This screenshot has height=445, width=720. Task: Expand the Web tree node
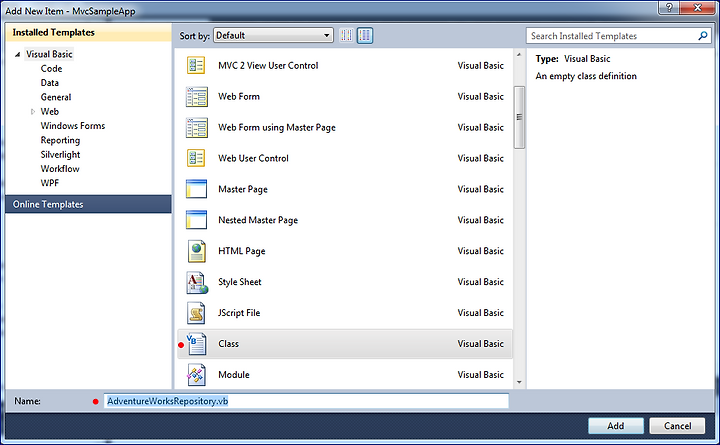tap(33, 112)
